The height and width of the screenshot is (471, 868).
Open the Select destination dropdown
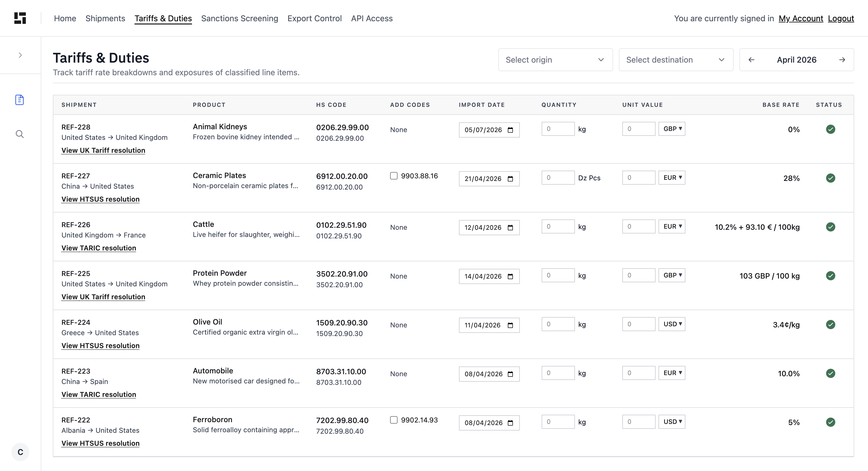pyautogui.click(x=676, y=60)
